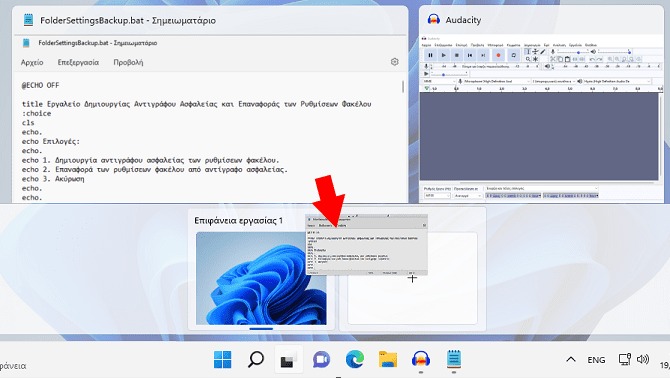Click the Pause button in Audacity
Viewport: 670px width, 378px height.
click(430, 55)
